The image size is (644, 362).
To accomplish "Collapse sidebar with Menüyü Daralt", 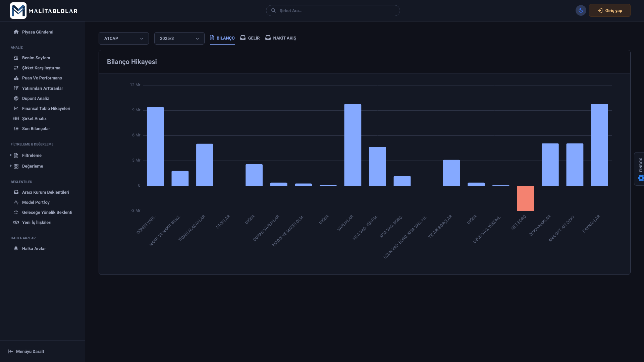I will tap(26, 351).
